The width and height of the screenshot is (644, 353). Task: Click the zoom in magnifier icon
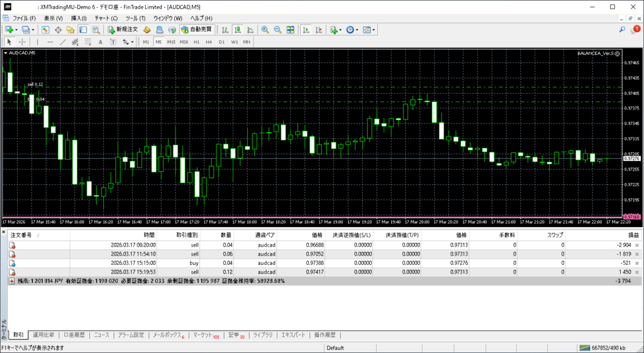click(x=265, y=30)
